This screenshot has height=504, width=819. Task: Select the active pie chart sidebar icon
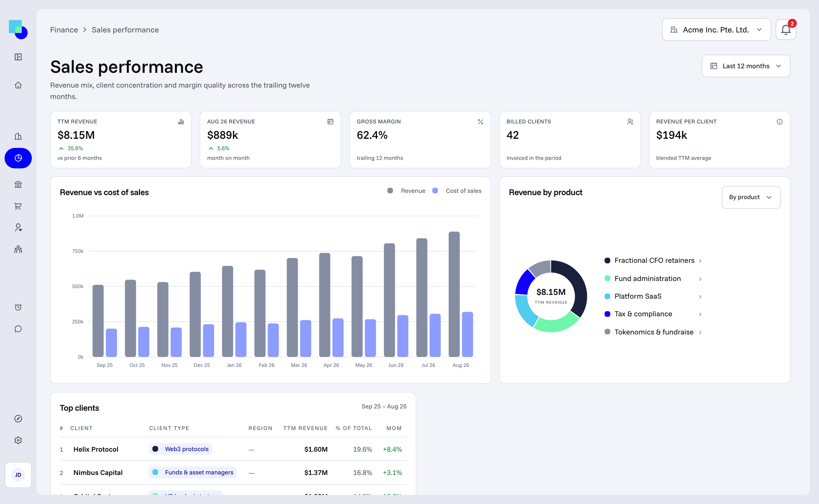[x=18, y=158]
